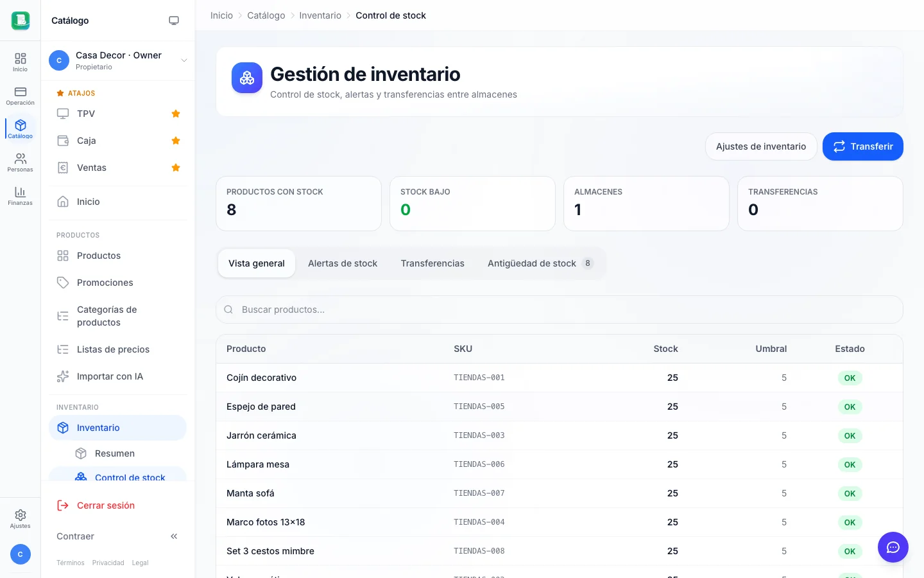924x578 pixels.
Task: Open the chat support bubble
Action: [x=893, y=547]
